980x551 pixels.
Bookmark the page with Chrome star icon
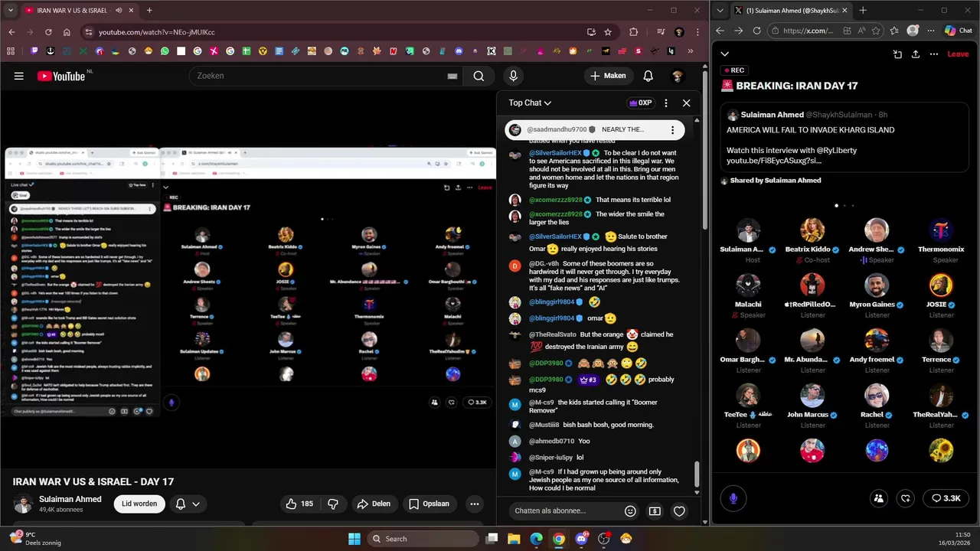coord(608,32)
